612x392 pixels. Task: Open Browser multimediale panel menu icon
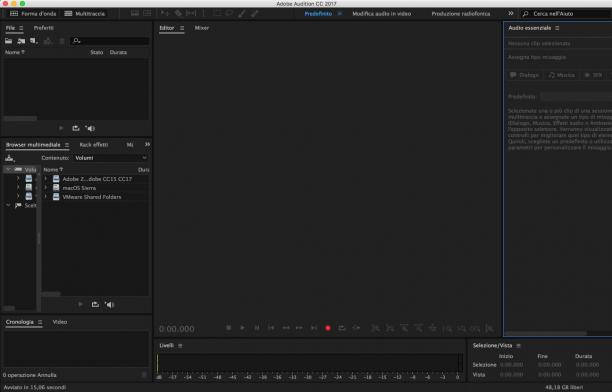coord(67,145)
